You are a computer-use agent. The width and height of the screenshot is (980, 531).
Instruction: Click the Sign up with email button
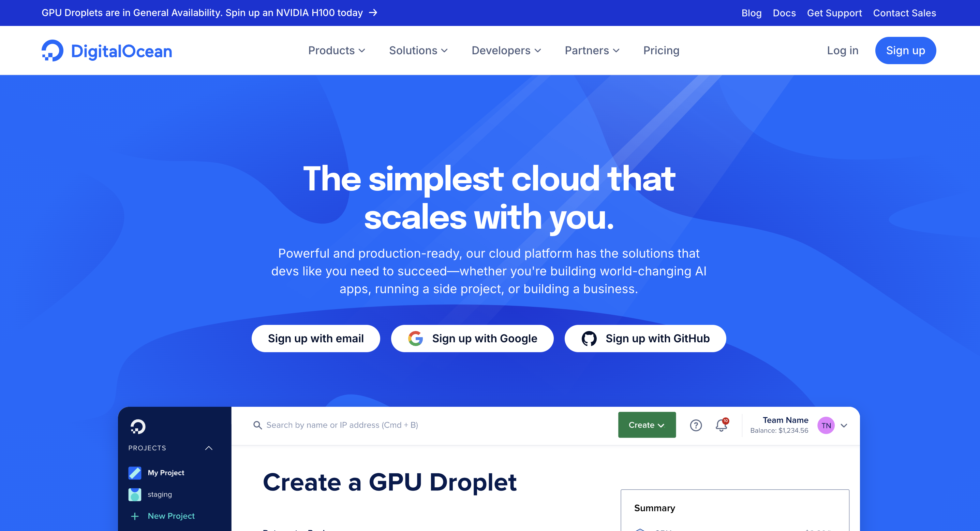315,338
